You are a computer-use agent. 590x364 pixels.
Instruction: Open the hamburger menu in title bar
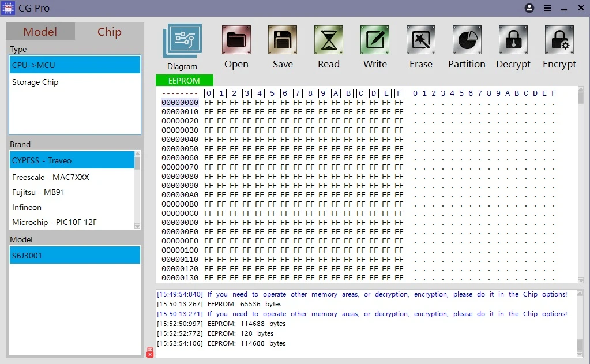click(x=547, y=8)
